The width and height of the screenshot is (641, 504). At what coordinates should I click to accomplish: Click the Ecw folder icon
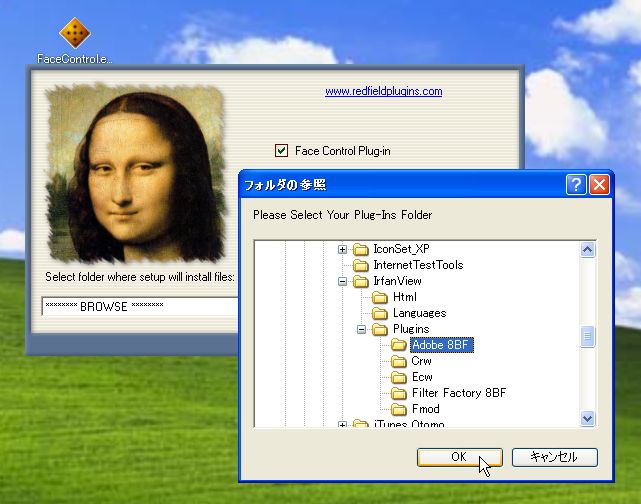399,377
